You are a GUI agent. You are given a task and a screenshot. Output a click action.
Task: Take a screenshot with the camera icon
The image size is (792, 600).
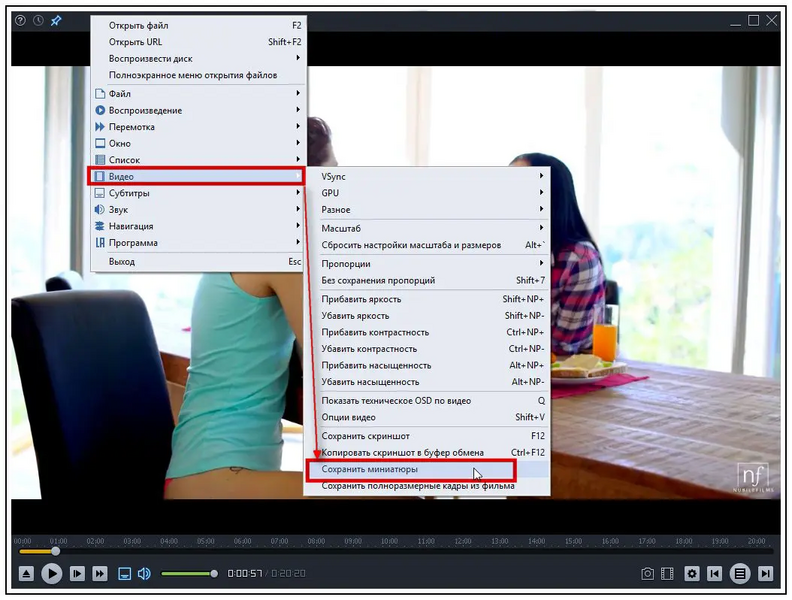click(648, 573)
